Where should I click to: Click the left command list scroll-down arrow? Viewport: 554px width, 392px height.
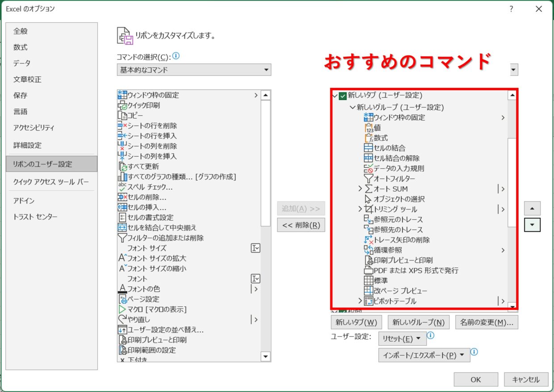[x=266, y=357]
